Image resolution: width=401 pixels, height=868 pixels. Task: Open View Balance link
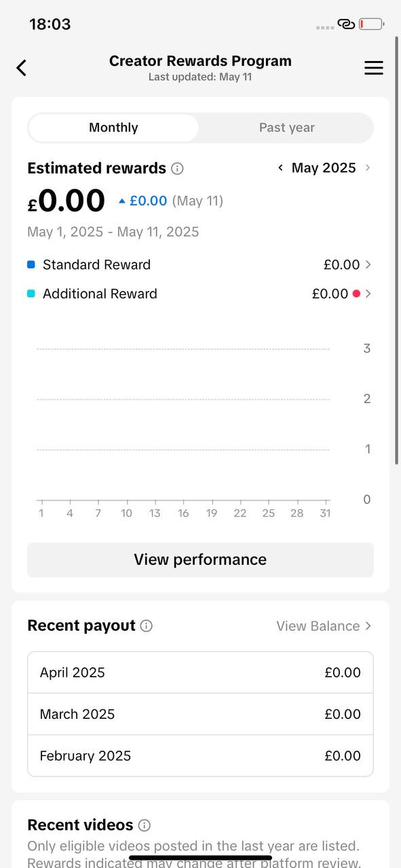(x=324, y=626)
